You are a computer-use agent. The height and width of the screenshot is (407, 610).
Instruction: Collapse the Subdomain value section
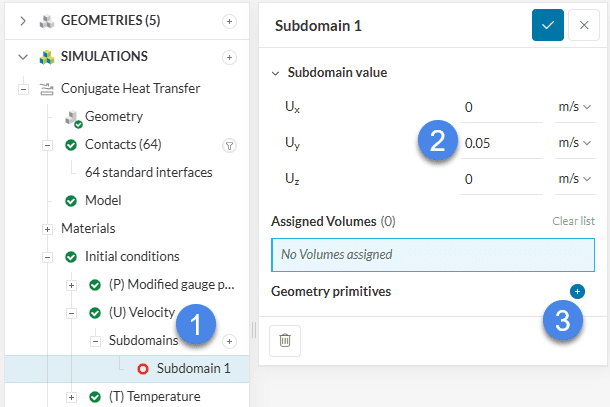(276, 73)
